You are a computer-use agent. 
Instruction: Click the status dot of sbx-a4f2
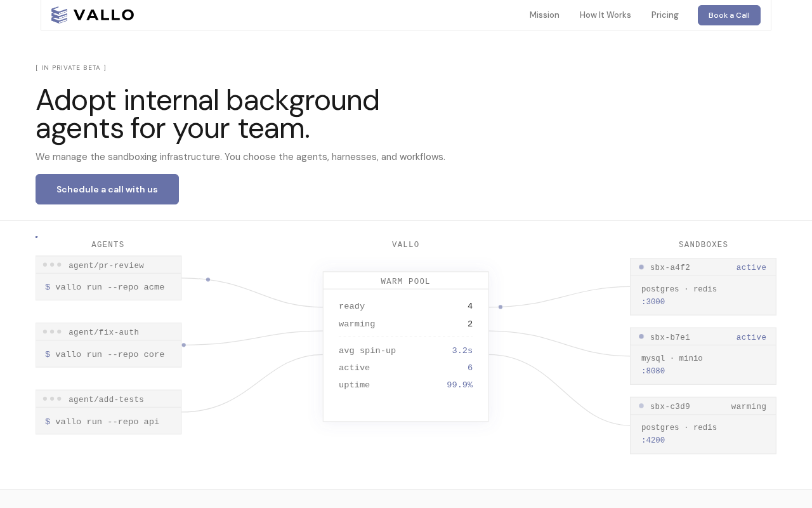click(641, 267)
